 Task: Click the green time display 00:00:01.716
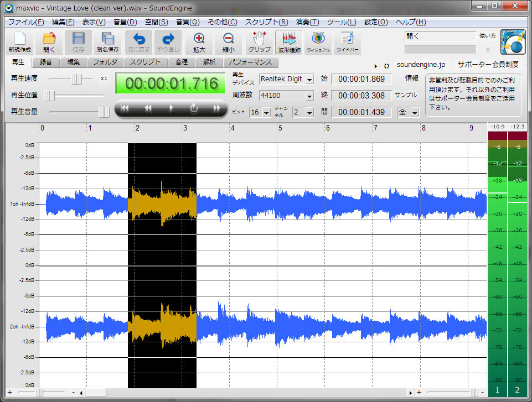tap(171, 83)
